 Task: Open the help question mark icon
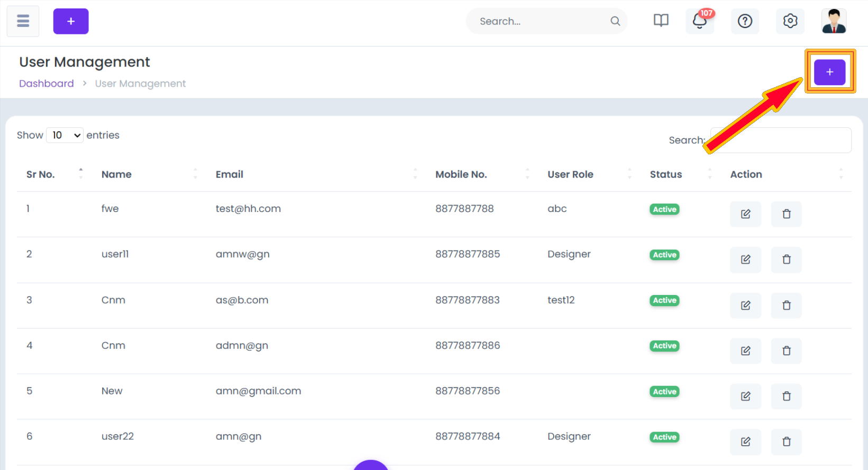click(x=745, y=21)
